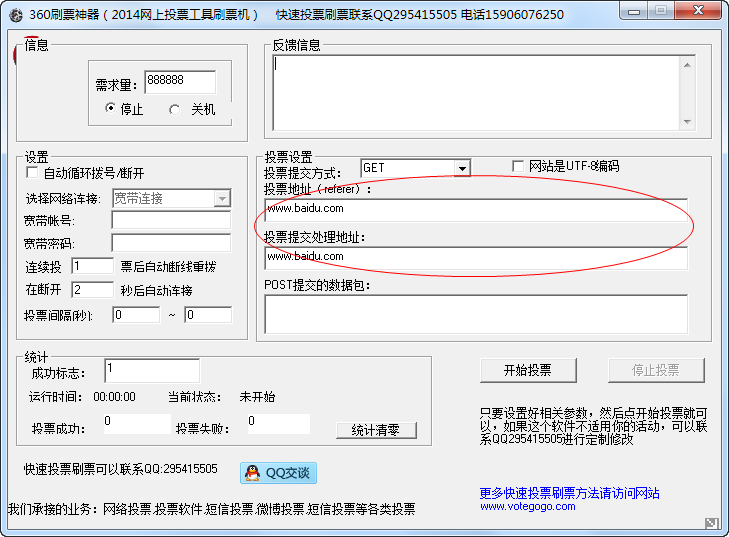Screen dimensions: 729x537
Task: Click the 更多快速投票刷票方法请访问网站 link
Action: 569,493
